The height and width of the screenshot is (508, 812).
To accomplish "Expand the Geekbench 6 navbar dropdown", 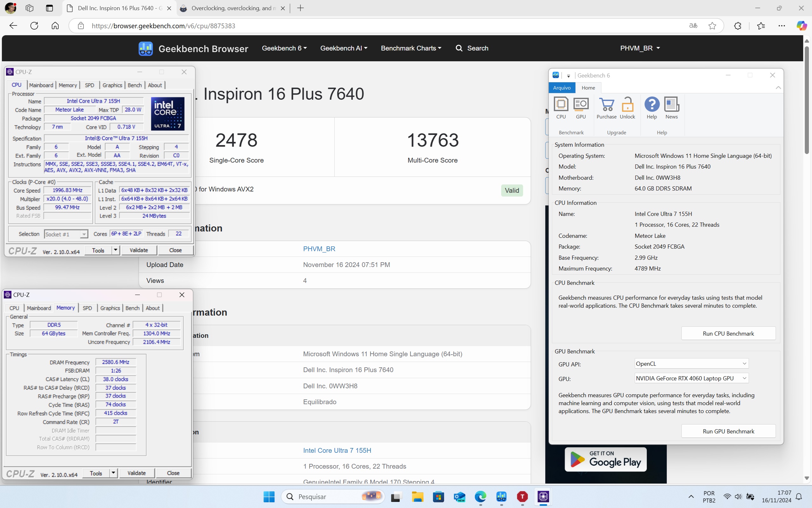I will (284, 48).
